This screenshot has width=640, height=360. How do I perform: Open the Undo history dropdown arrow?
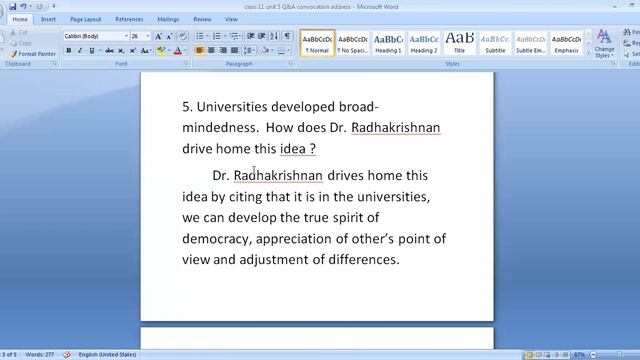click(30, 7)
